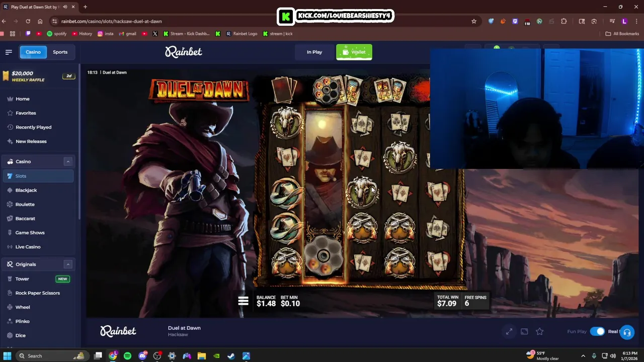Open the Rainbet hamburger menu
This screenshot has height=362, width=644.
pyautogui.click(x=9, y=52)
